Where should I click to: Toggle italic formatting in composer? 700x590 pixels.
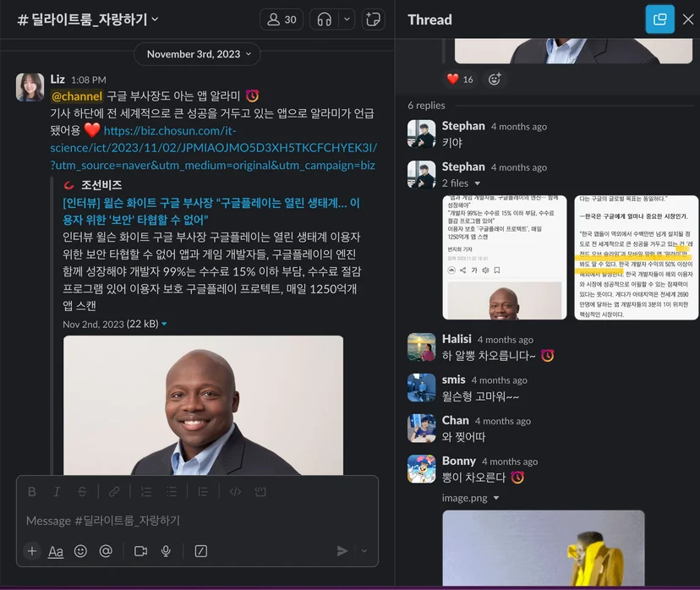(57, 492)
